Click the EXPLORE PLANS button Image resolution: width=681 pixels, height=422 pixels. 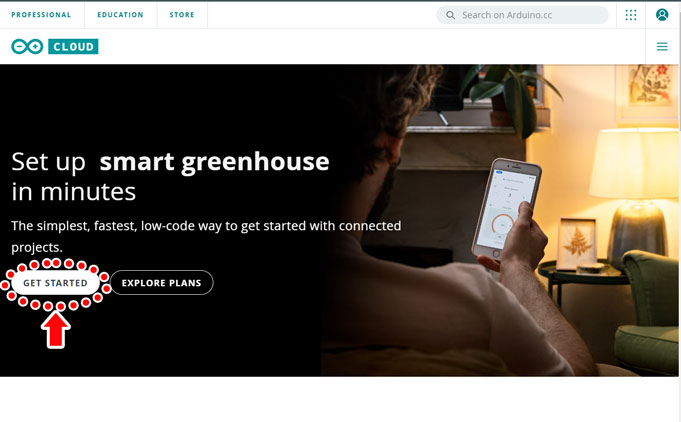(162, 283)
